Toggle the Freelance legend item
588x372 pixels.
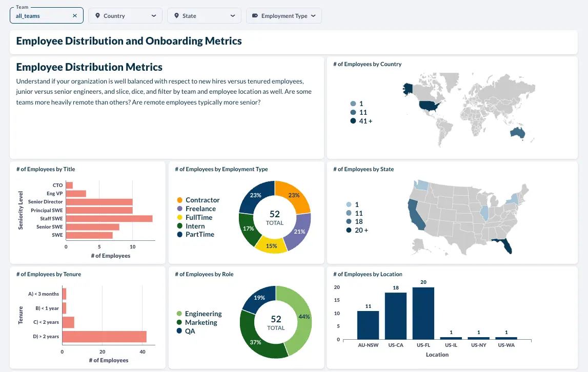(196, 209)
